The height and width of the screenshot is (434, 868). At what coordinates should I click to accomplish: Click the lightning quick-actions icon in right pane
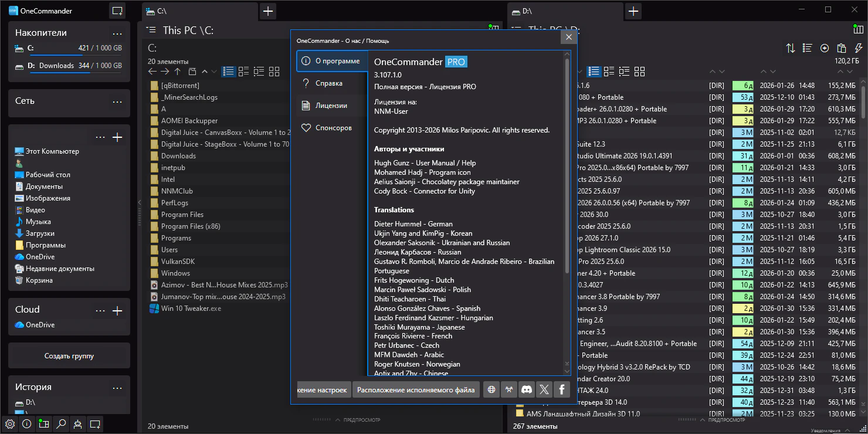859,48
